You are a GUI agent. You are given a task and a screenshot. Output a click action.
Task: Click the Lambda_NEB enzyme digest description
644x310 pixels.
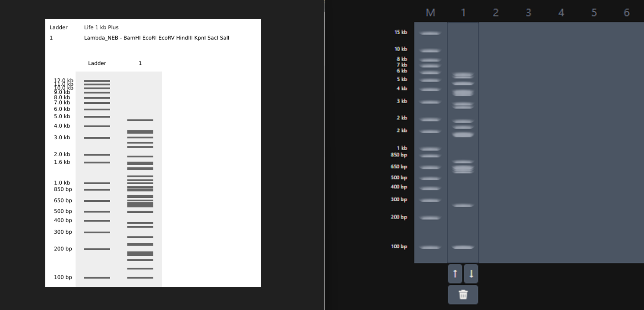pos(157,38)
